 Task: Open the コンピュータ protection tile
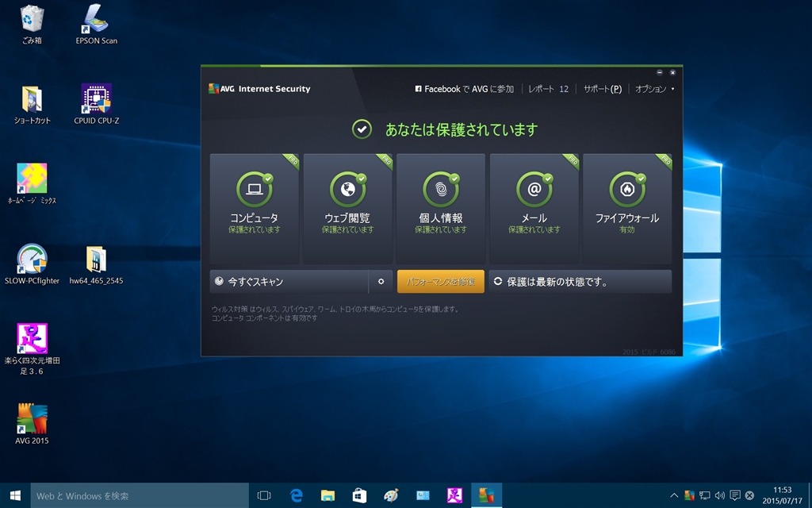point(255,209)
